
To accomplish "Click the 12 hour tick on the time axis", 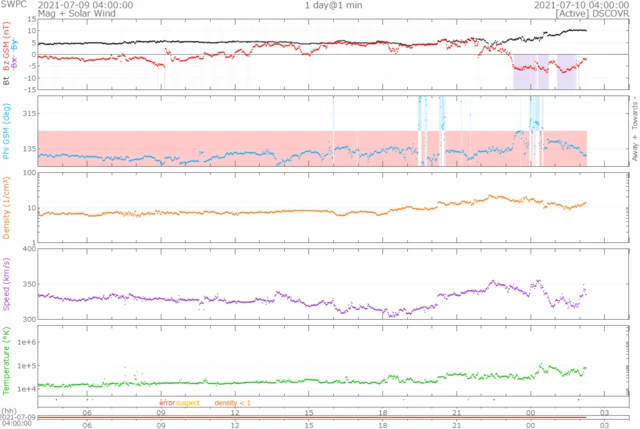I will [x=235, y=413].
